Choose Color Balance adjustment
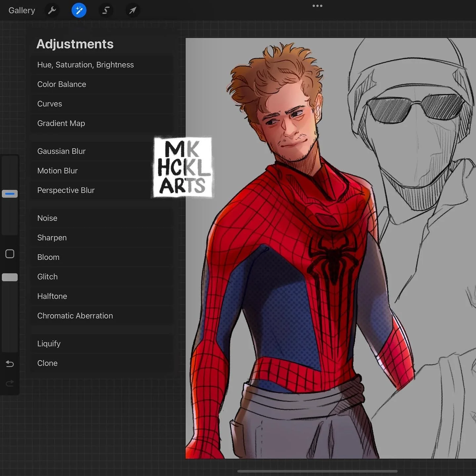The image size is (476, 476). click(x=102, y=84)
